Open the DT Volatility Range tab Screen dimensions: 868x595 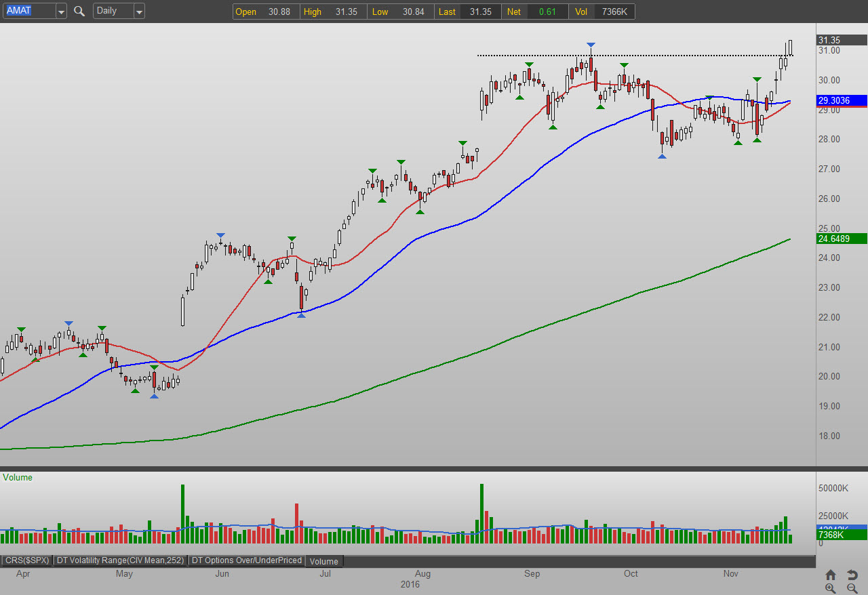coord(120,560)
